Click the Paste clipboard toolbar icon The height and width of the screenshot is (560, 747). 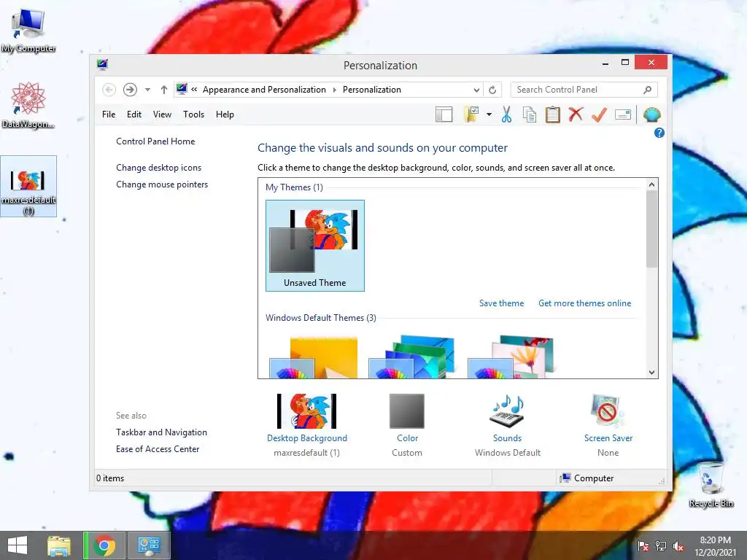pos(553,114)
